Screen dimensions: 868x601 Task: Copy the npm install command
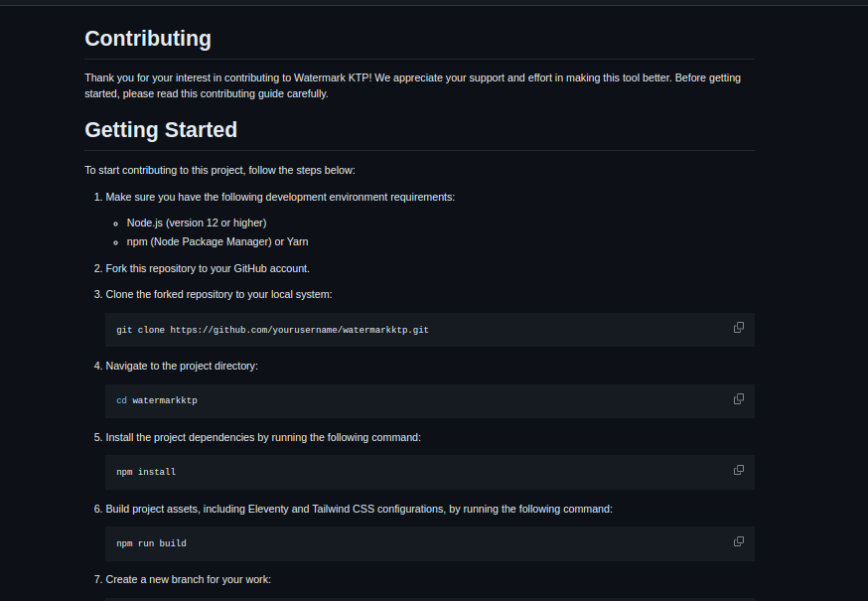739,470
